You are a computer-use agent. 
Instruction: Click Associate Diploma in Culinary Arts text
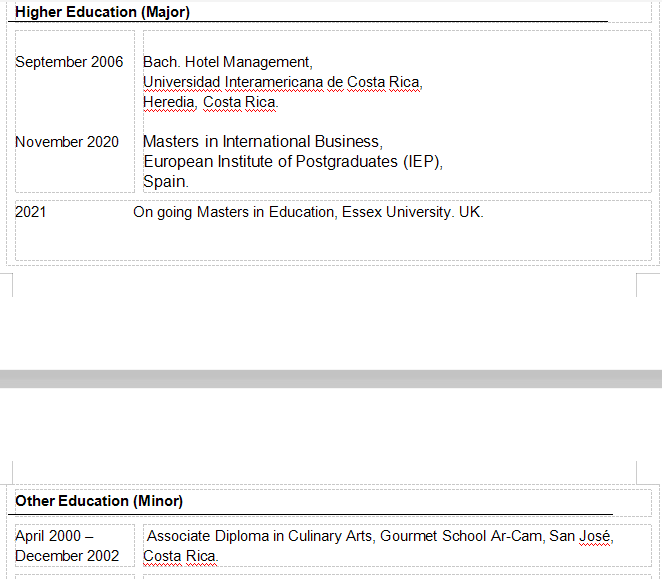click(260, 536)
